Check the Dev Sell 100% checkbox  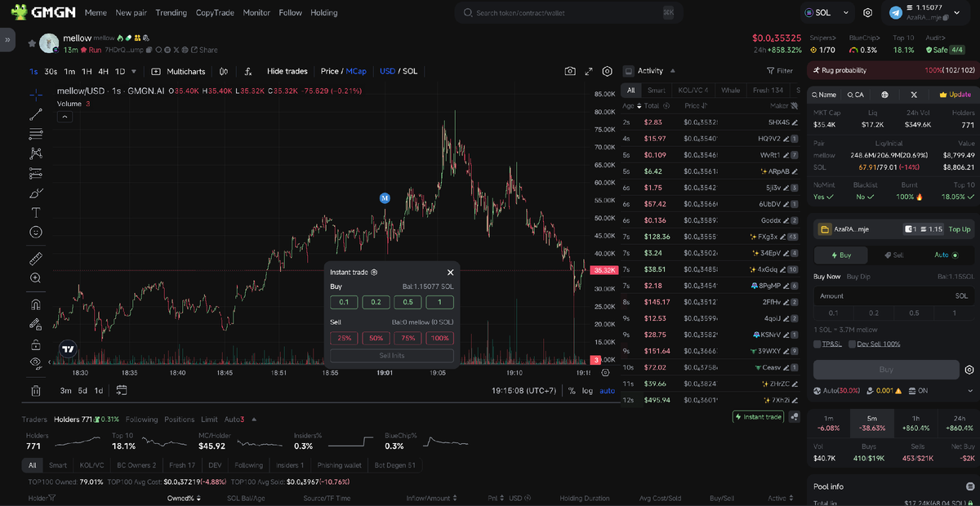[852, 344]
